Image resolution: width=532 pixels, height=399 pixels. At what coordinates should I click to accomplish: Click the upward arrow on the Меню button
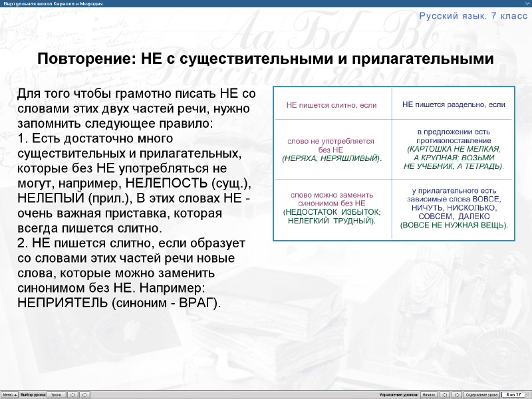[x=16, y=394]
